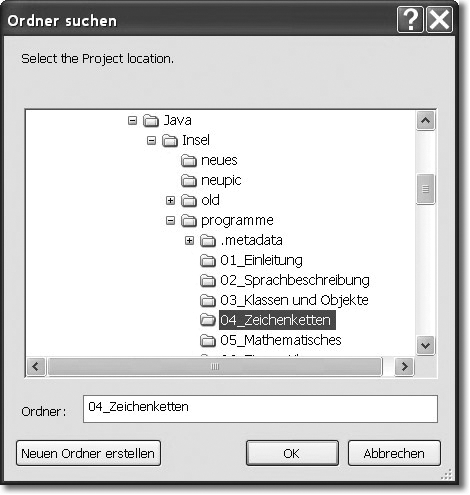Screen dimensions: 470x495
Task: Click the 05_Mathematisches folder icon
Action: click(208, 340)
